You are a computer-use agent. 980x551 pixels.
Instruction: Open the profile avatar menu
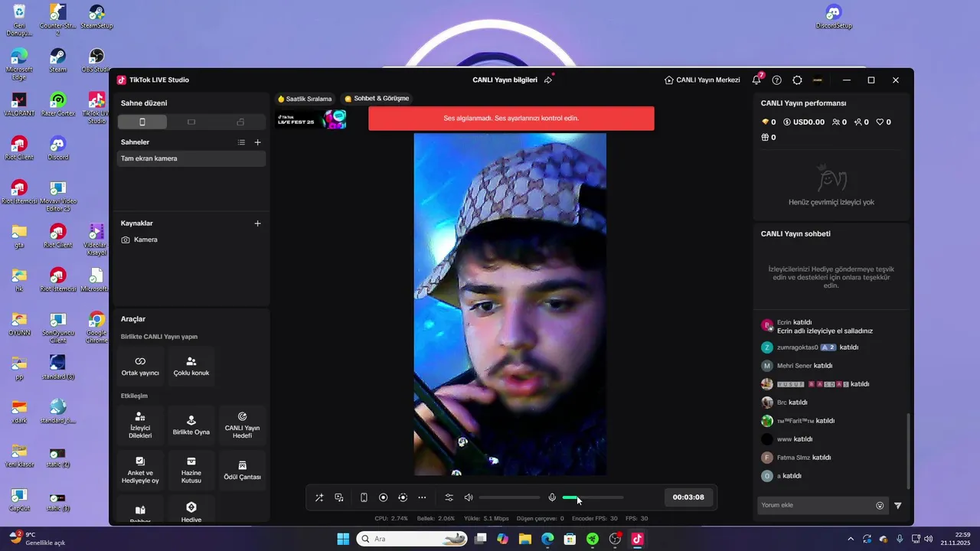coord(818,80)
